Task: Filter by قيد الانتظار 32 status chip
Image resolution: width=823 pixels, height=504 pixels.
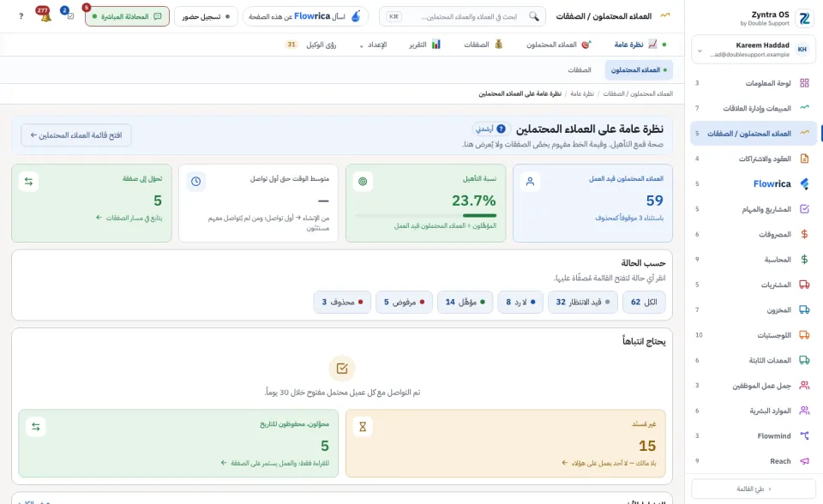Action: point(583,302)
